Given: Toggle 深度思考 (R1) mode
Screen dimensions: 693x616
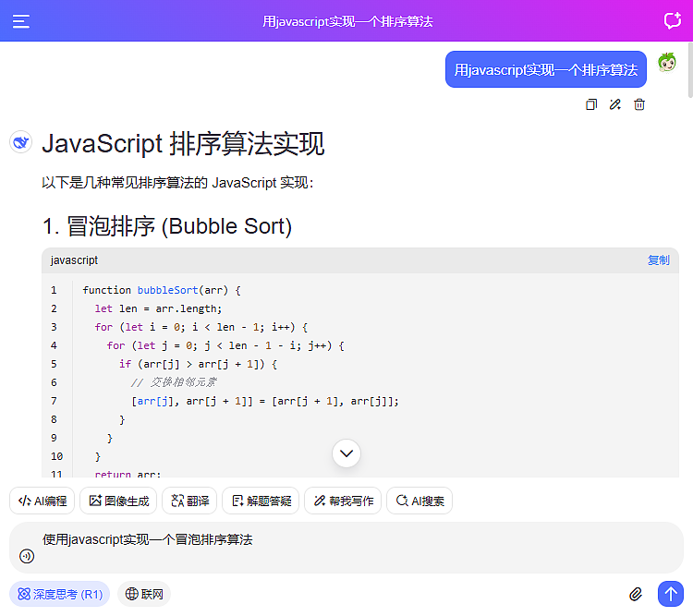Looking at the screenshot, I should [59, 594].
